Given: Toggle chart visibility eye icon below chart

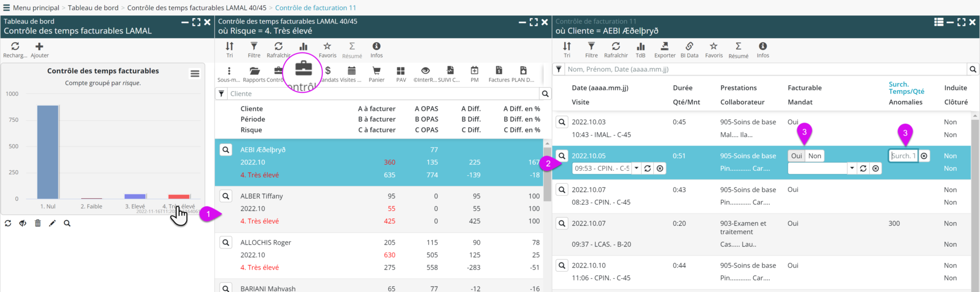Looking at the screenshot, I should coord(23,223).
